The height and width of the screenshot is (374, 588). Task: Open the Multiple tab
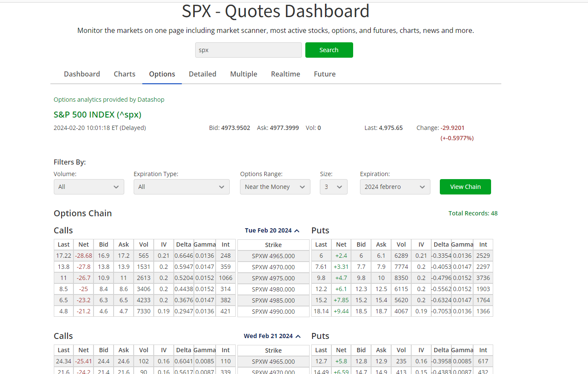point(243,74)
